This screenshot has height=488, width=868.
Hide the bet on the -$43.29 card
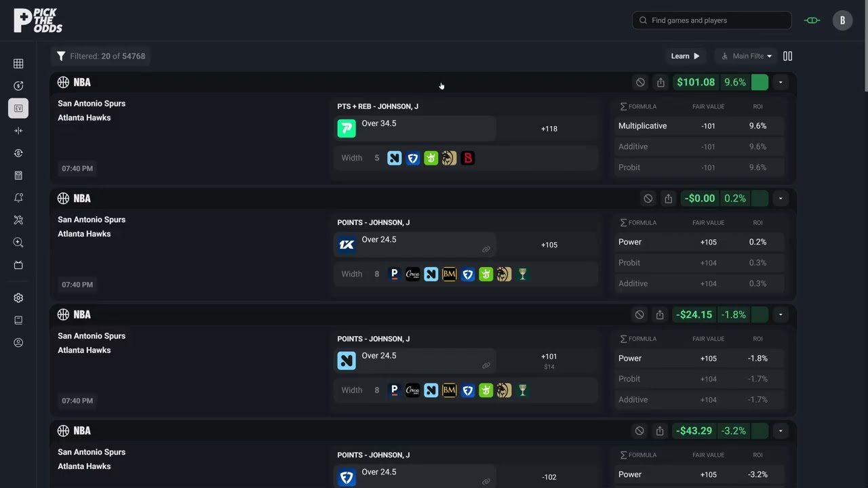coord(639,431)
